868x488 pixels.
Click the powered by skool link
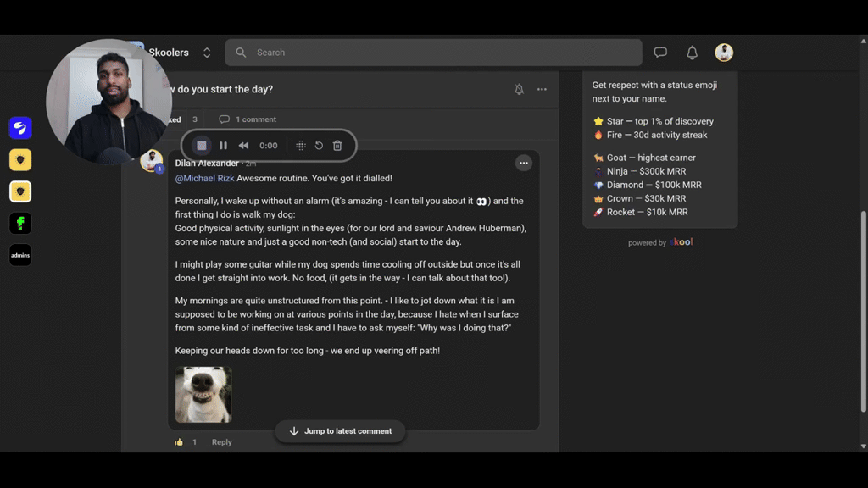[659, 242]
